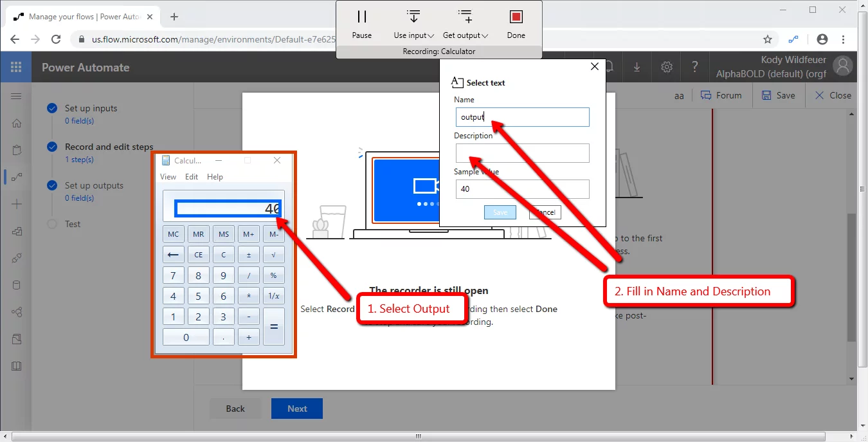Open Action items clipboard icon in sidebar
Screen dimensions: 868x442
(17, 151)
